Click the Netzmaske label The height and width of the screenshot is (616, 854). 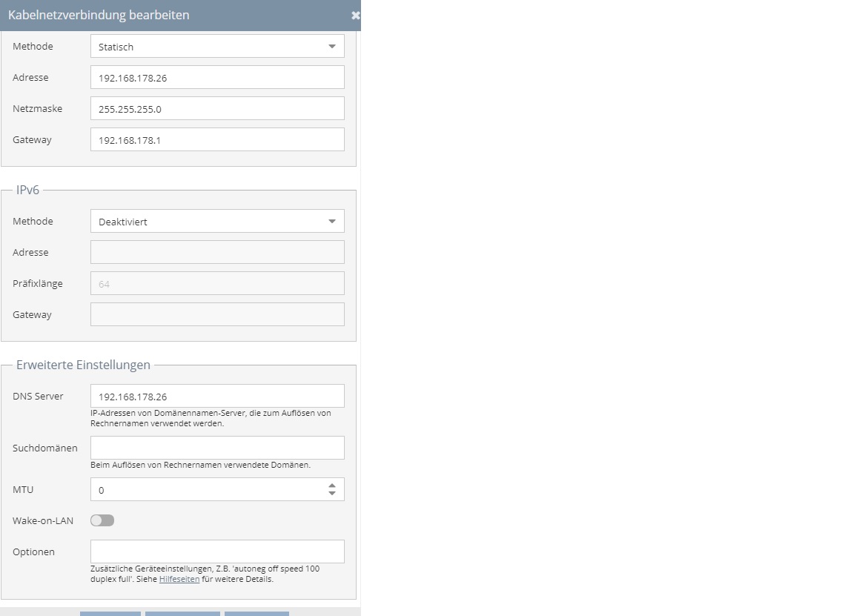(38, 108)
